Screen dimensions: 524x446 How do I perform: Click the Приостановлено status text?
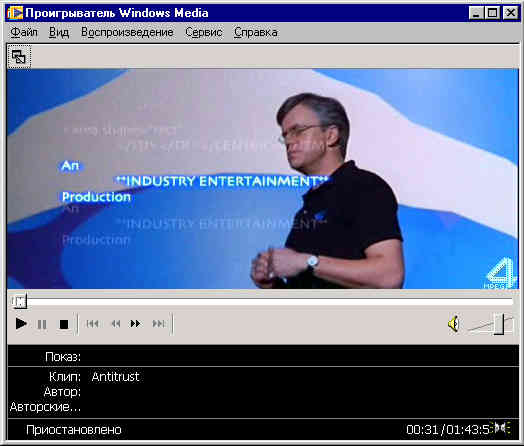74,430
